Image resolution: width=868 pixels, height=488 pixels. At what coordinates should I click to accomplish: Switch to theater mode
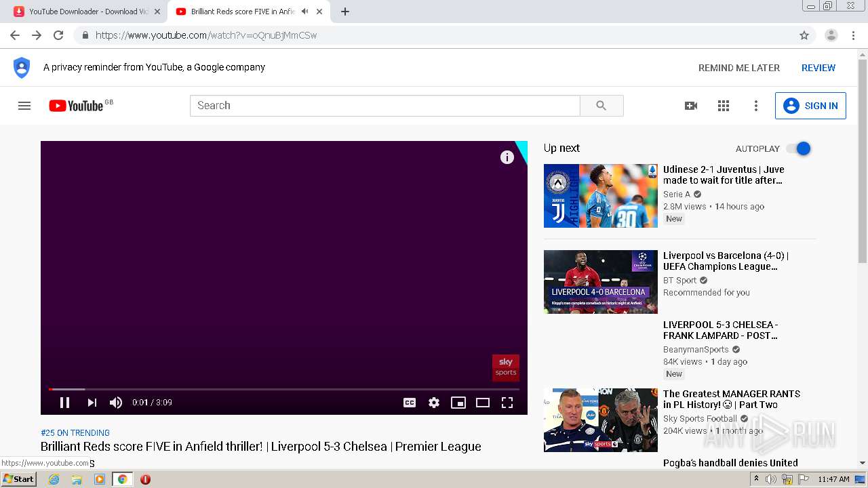tap(483, 403)
